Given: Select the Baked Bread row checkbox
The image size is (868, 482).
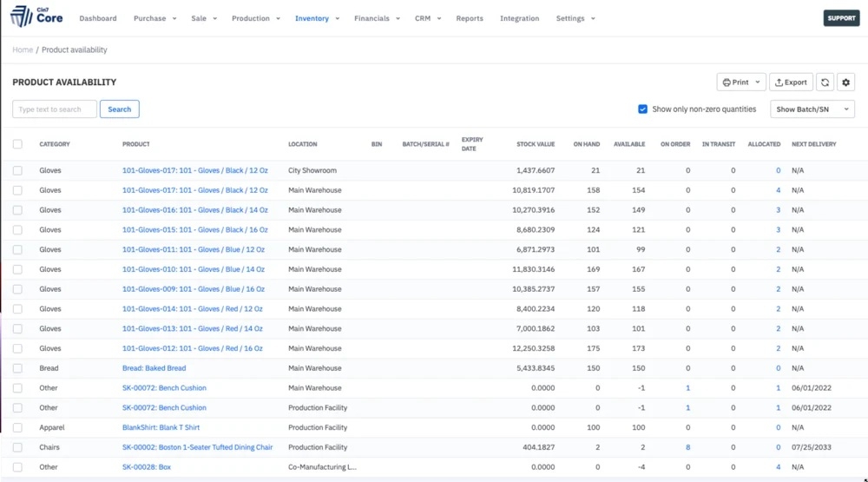Looking at the screenshot, I should point(17,368).
